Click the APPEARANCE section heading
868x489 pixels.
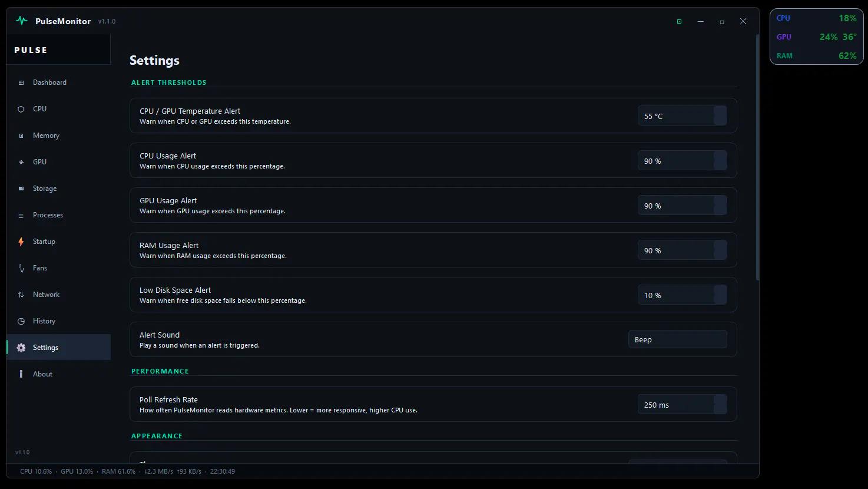pos(157,436)
